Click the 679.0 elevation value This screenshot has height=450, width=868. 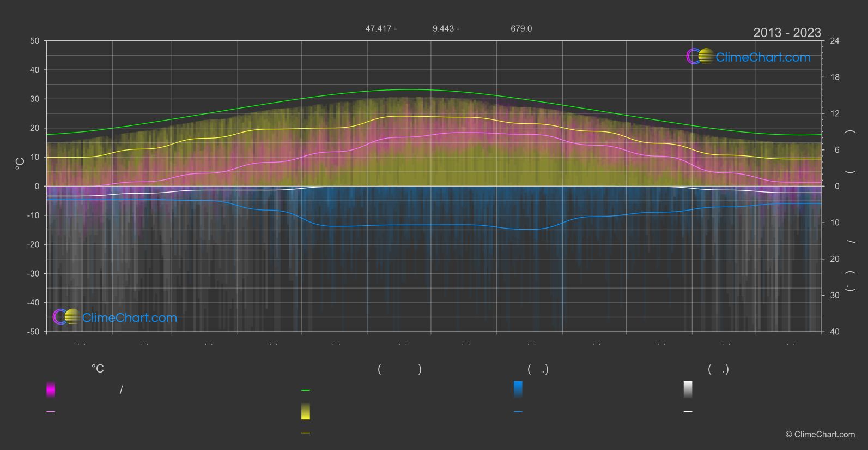coord(521,28)
